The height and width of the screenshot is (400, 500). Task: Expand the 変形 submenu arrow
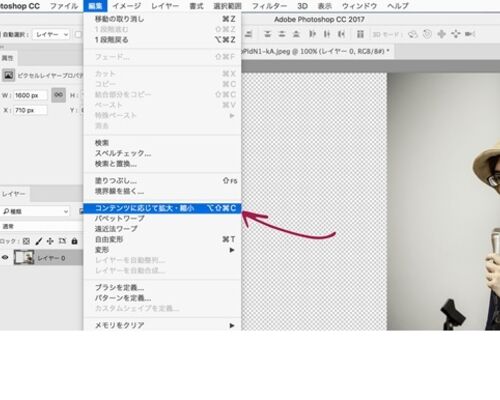(232, 250)
